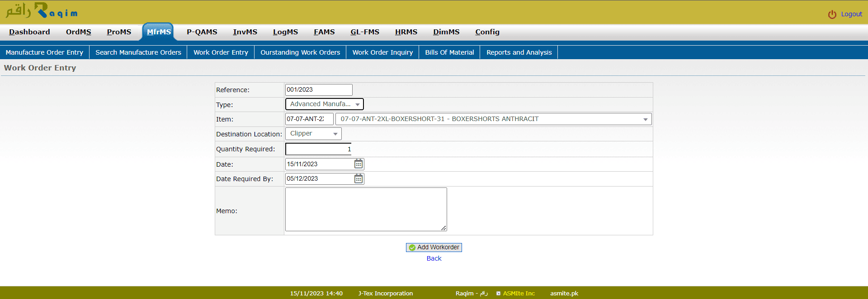
Task: Expand Destination Location dropdown
Action: [x=313, y=134]
